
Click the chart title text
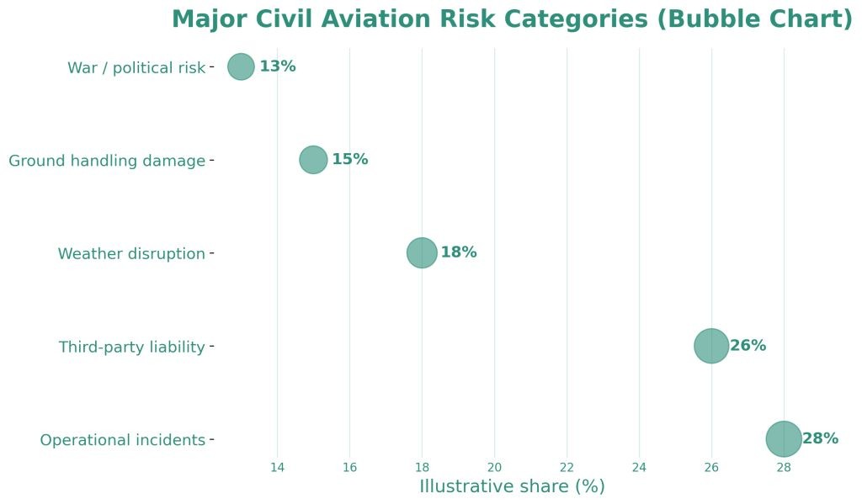[x=512, y=19]
